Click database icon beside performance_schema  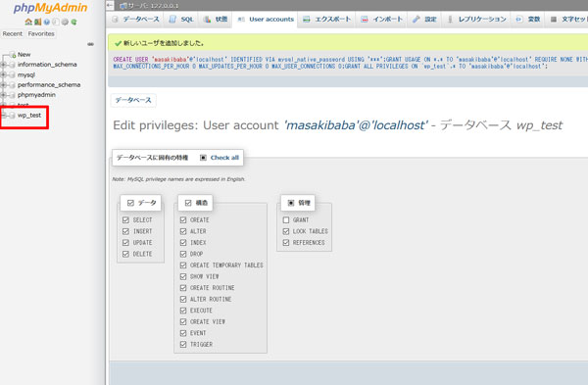[x=13, y=85]
